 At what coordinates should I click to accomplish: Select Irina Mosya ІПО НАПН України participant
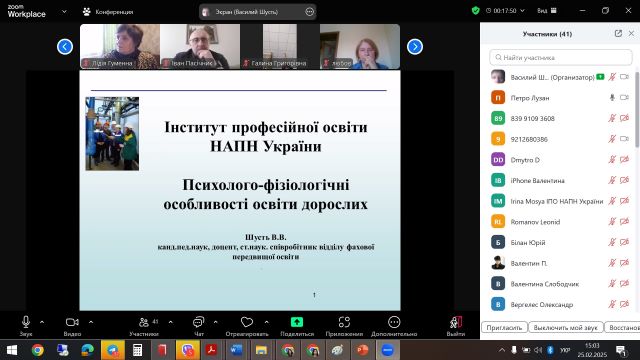point(559,201)
